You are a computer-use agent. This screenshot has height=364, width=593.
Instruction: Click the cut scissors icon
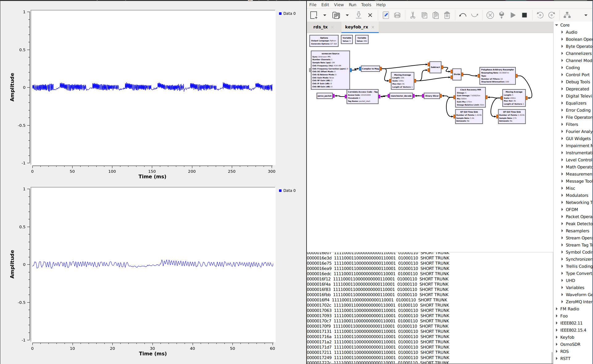(x=413, y=15)
